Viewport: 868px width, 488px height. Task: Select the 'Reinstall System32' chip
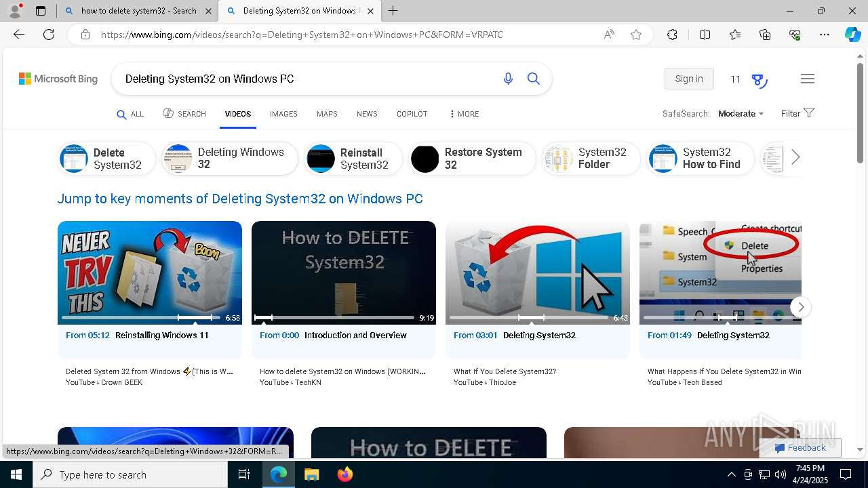tap(353, 159)
